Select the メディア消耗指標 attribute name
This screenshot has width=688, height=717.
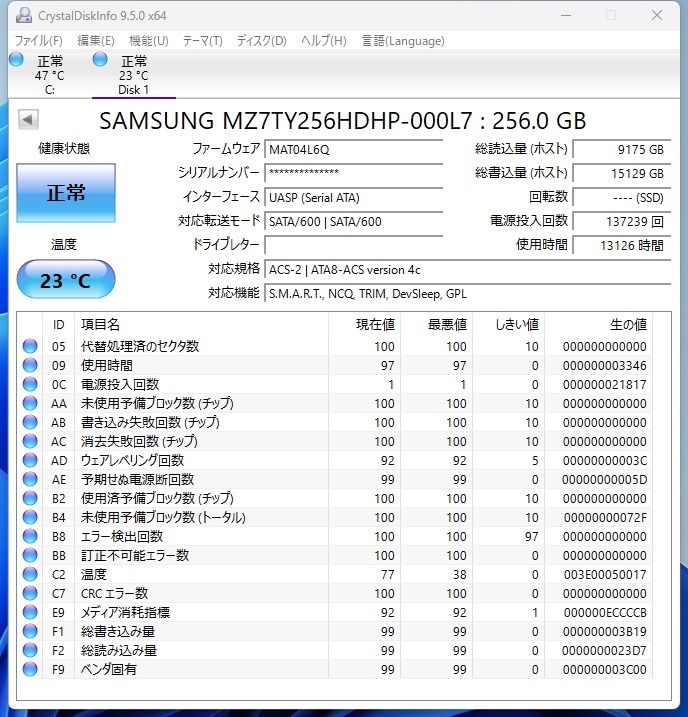125,612
